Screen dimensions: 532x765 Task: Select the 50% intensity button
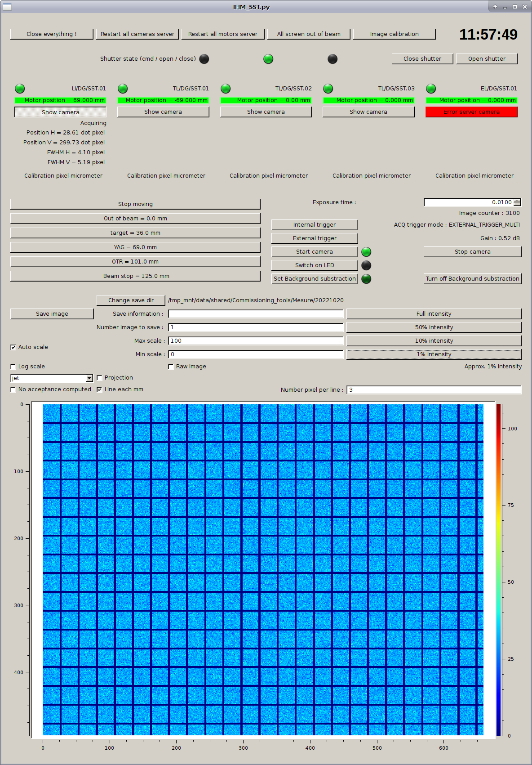click(x=434, y=327)
